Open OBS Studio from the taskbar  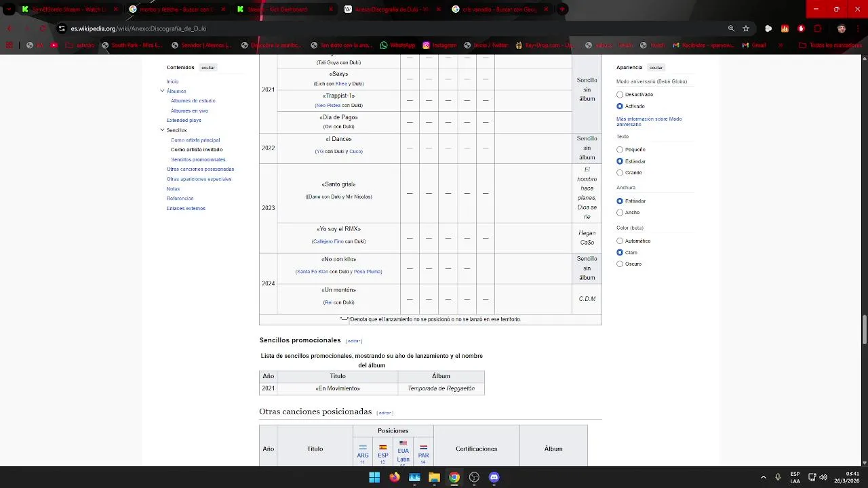tap(474, 477)
